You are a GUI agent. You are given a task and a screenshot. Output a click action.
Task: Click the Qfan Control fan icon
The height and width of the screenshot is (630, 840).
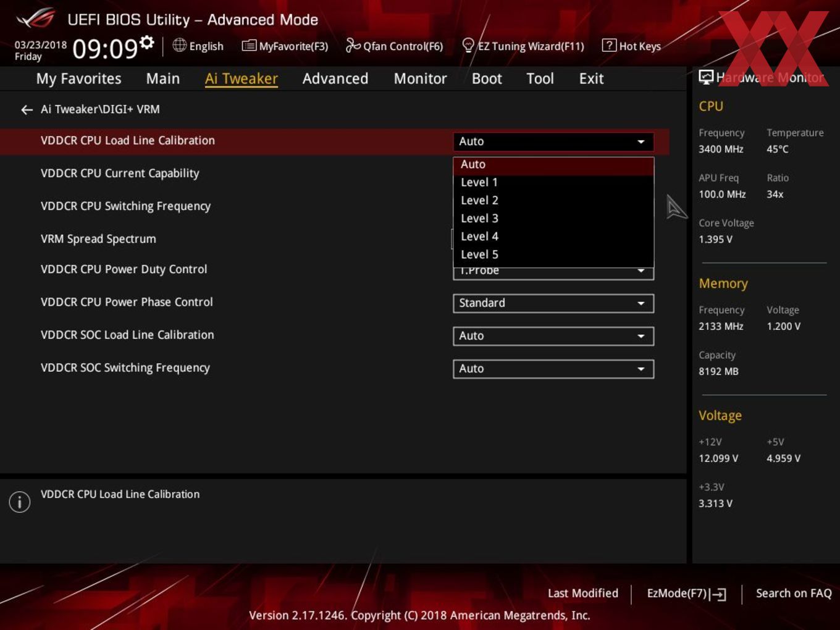pos(353,45)
